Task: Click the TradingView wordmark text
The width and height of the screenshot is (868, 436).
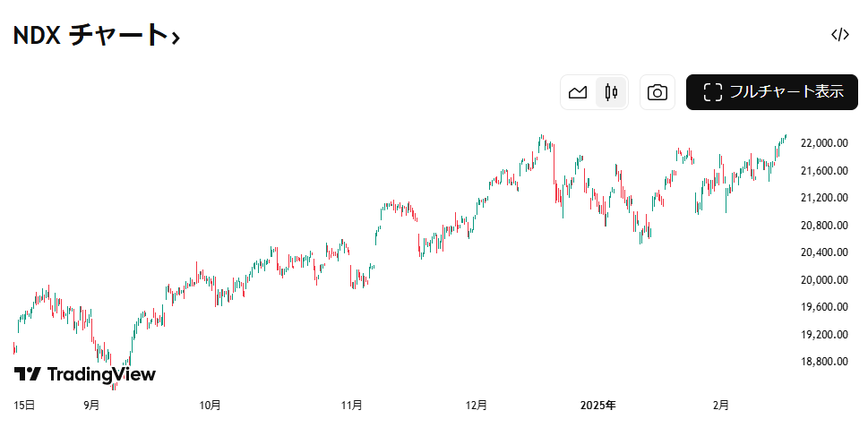Action: 100,374
